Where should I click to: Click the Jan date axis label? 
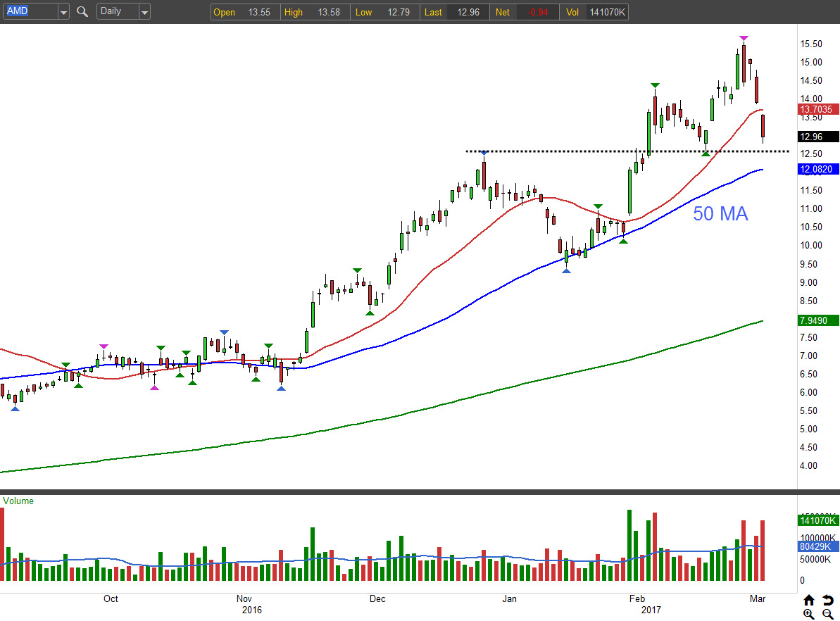(x=510, y=598)
